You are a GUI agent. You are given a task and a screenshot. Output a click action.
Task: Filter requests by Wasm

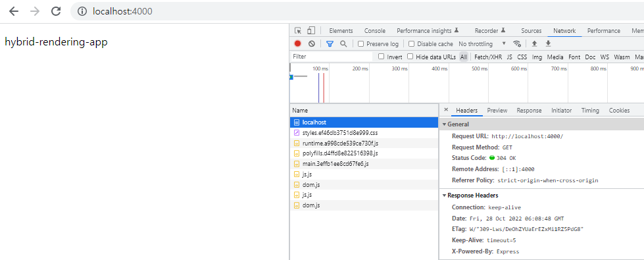click(x=622, y=57)
